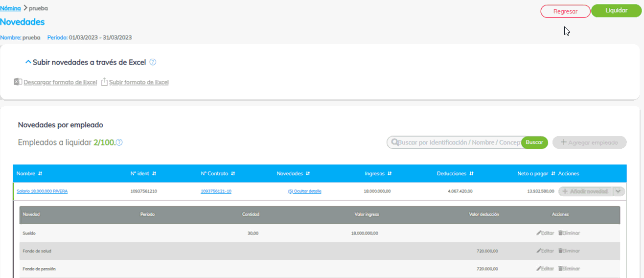Viewport: 644px width, 278px height.
Task: Hide detail via (5) Ocultar detalle link
Action: [x=304, y=191]
